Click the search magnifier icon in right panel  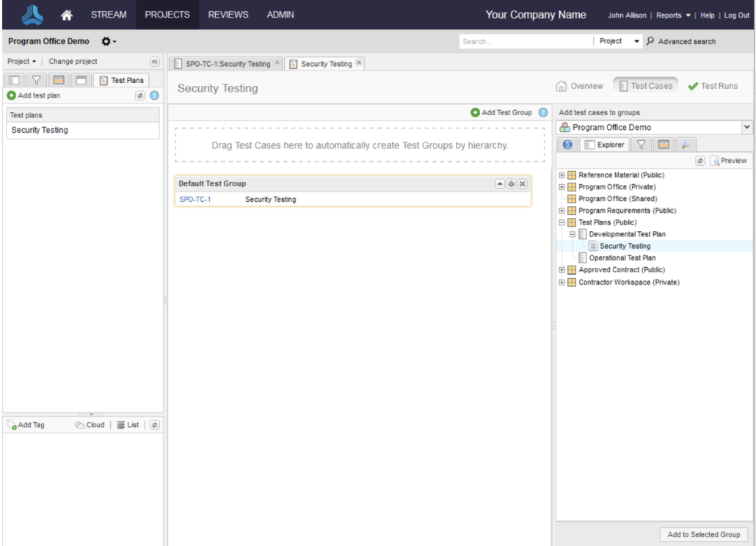(x=685, y=145)
